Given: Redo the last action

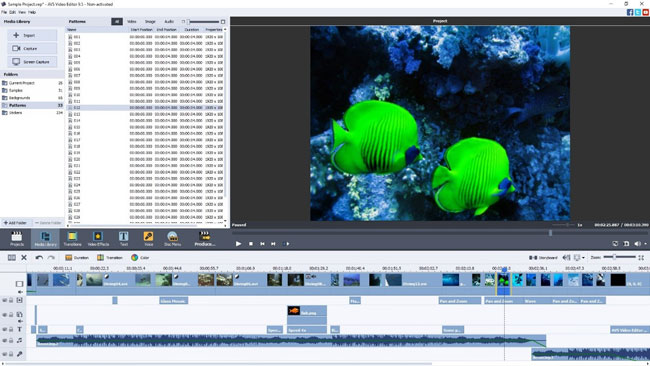Looking at the screenshot, I should (51, 257).
